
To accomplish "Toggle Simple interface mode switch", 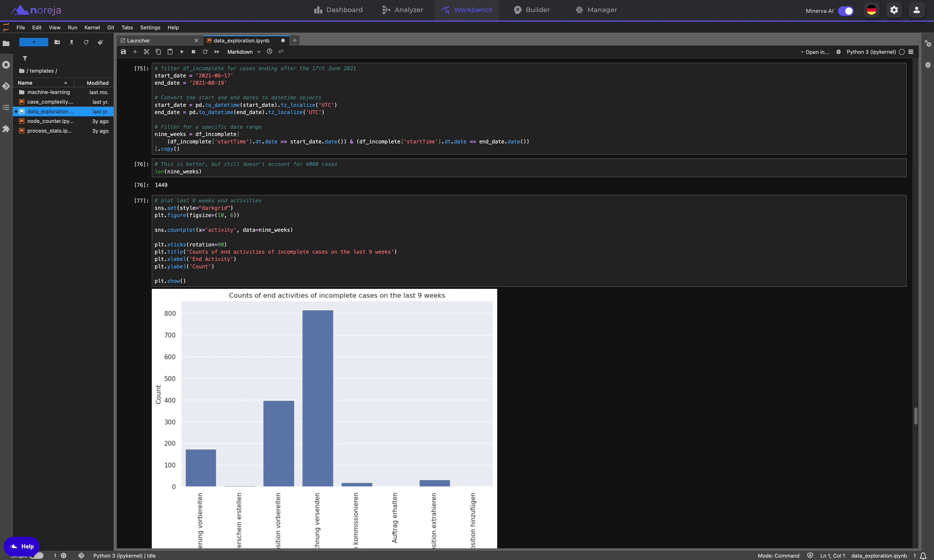I will coord(37,556).
